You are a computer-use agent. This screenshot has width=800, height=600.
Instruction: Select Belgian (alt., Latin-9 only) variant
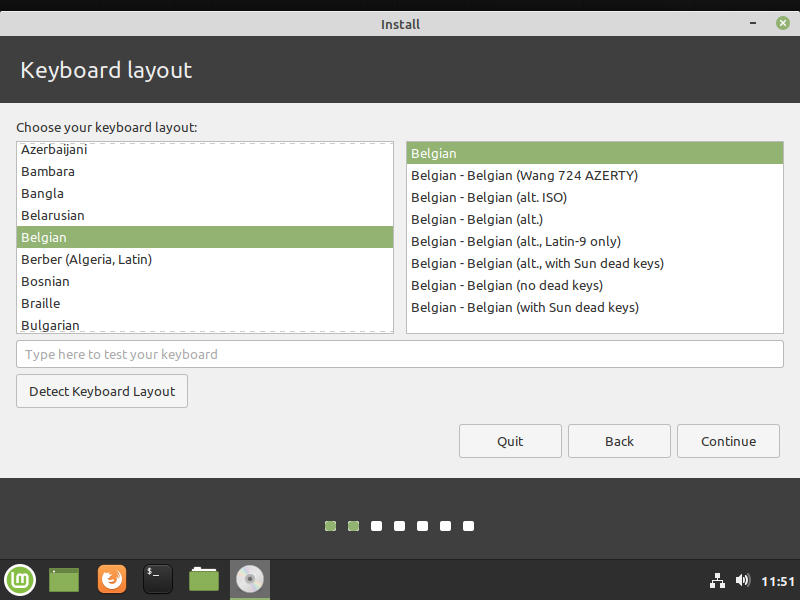[595, 241]
